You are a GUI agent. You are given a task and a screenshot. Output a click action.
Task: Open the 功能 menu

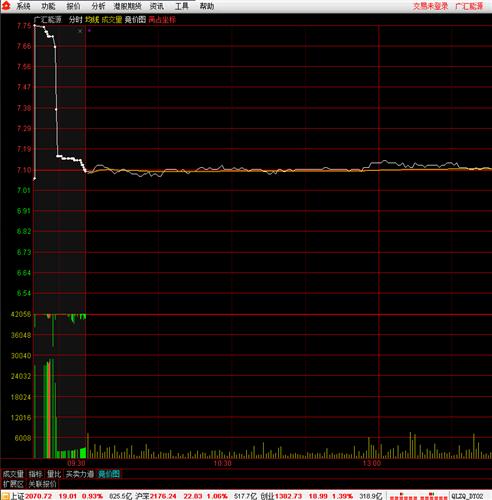[x=49, y=6]
